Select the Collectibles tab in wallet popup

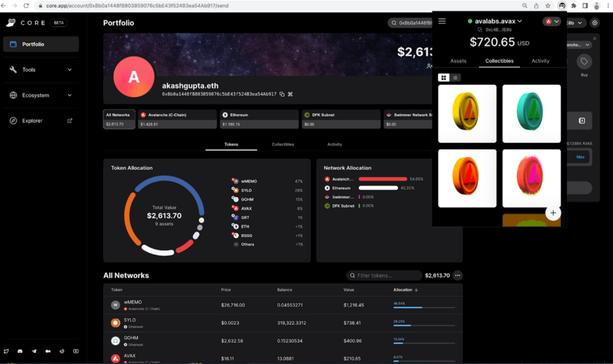(499, 61)
